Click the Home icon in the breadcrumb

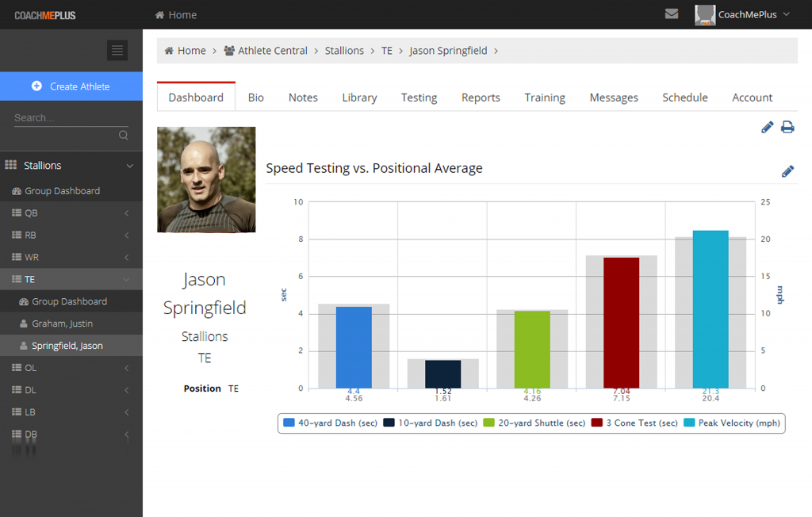pos(170,51)
